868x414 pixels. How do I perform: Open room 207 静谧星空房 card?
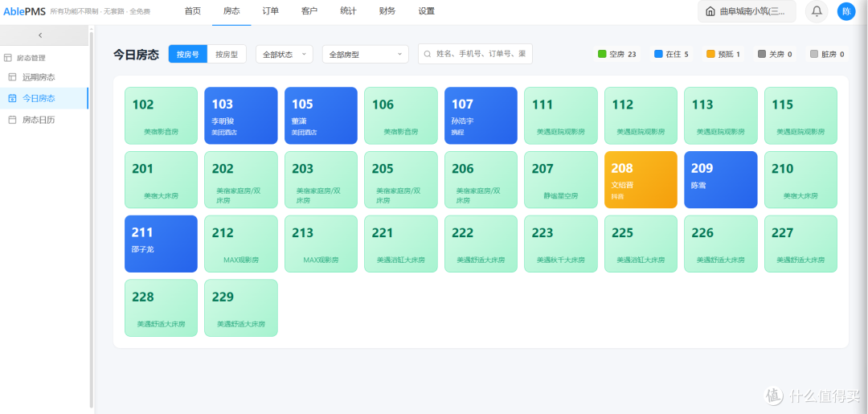(561, 180)
